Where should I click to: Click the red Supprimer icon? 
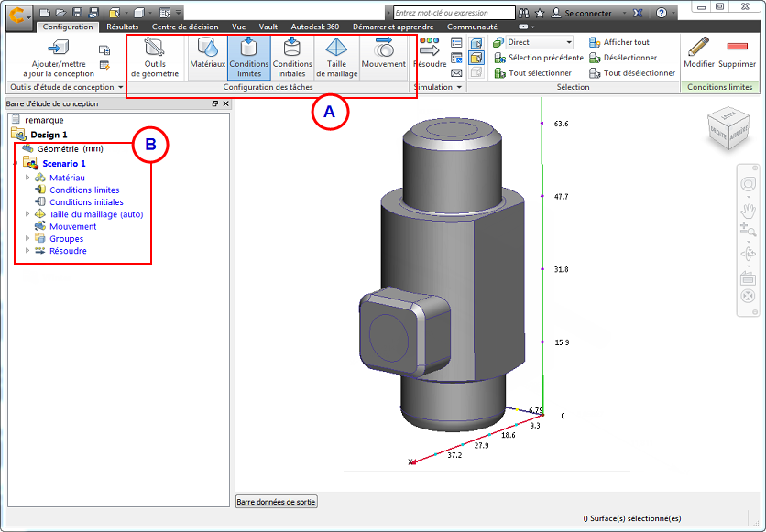coord(738,53)
